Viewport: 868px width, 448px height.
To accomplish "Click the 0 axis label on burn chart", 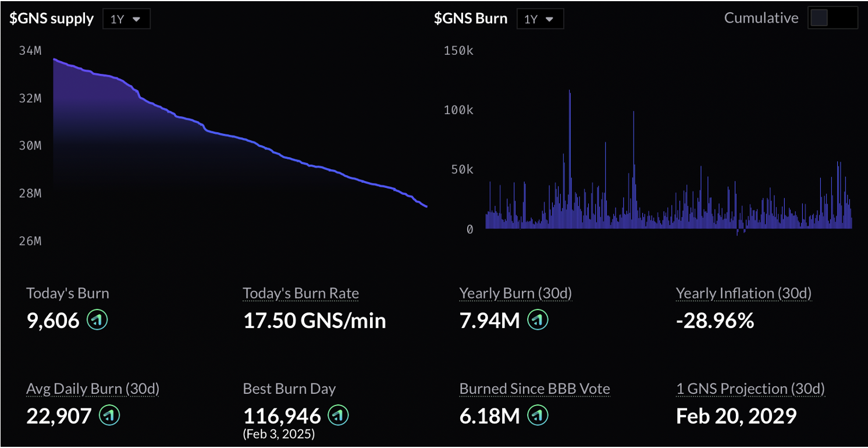I will pos(470,229).
